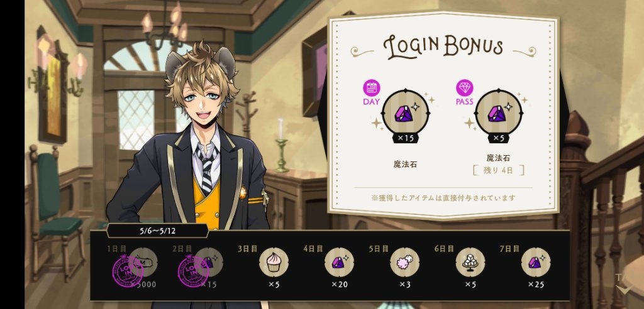Tap the 残り4日 remaining days label
Screen dimensions: 644x309
498,170
